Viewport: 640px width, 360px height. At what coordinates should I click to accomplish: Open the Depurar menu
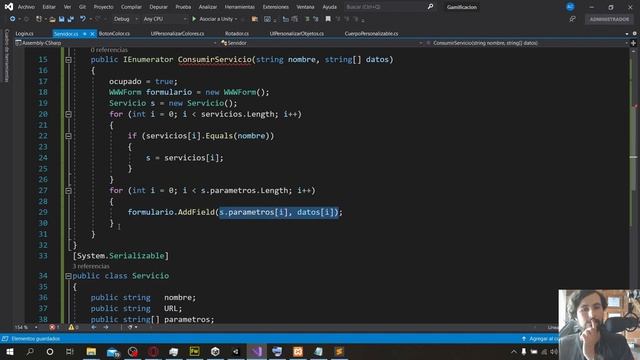[x=158, y=7]
